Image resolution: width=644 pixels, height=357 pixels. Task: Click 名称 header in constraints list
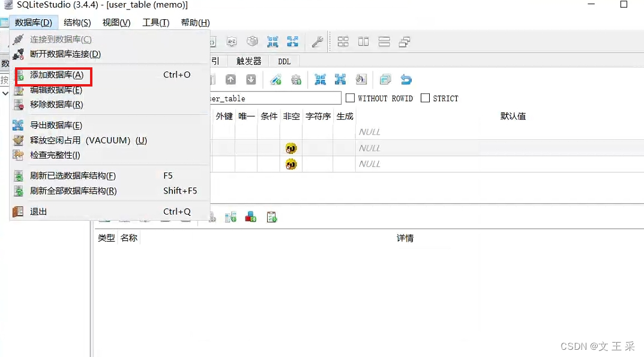(128, 238)
